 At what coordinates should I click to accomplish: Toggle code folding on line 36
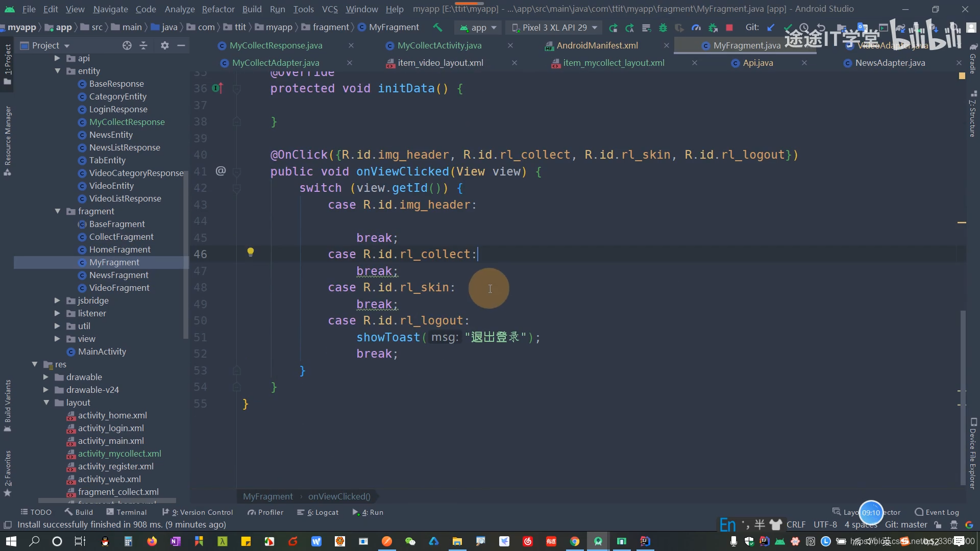pyautogui.click(x=237, y=89)
